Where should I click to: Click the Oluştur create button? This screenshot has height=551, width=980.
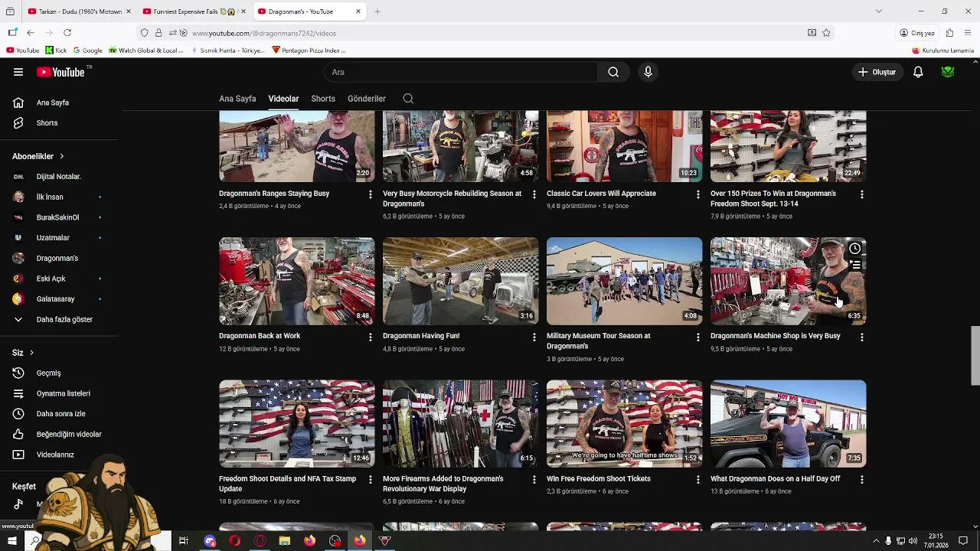(x=877, y=72)
